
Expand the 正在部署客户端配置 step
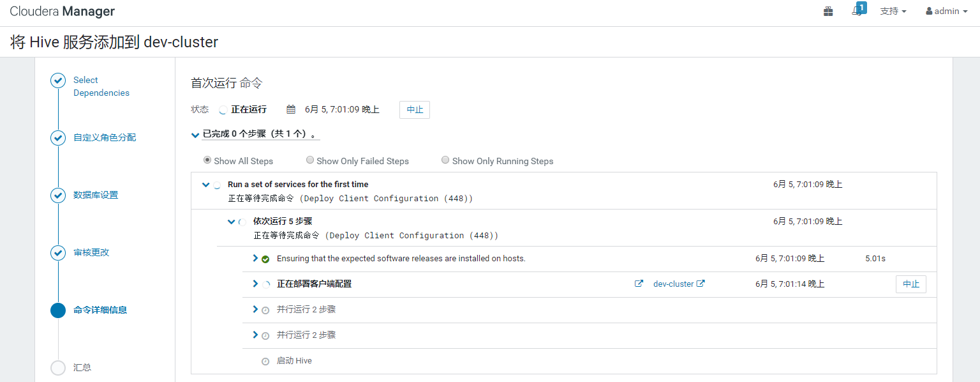[x=256, y=284]
